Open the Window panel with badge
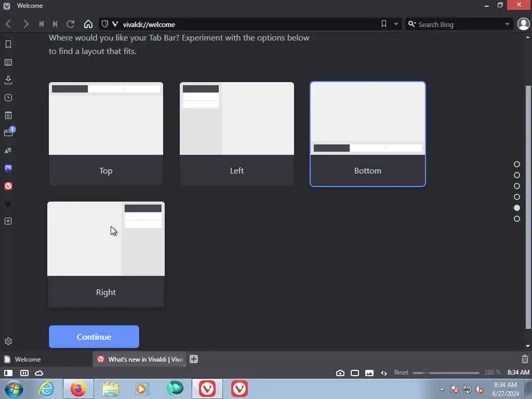The image size is (532, 399). (9, 132)
